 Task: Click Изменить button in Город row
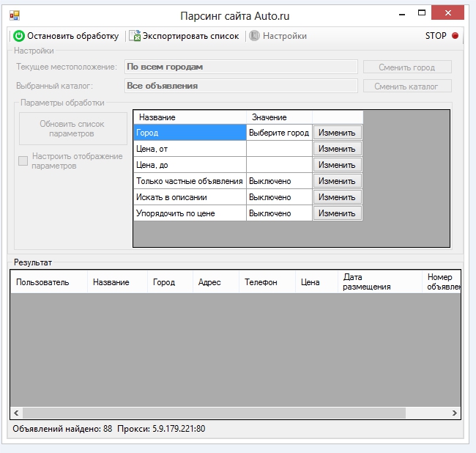point(338,133)
